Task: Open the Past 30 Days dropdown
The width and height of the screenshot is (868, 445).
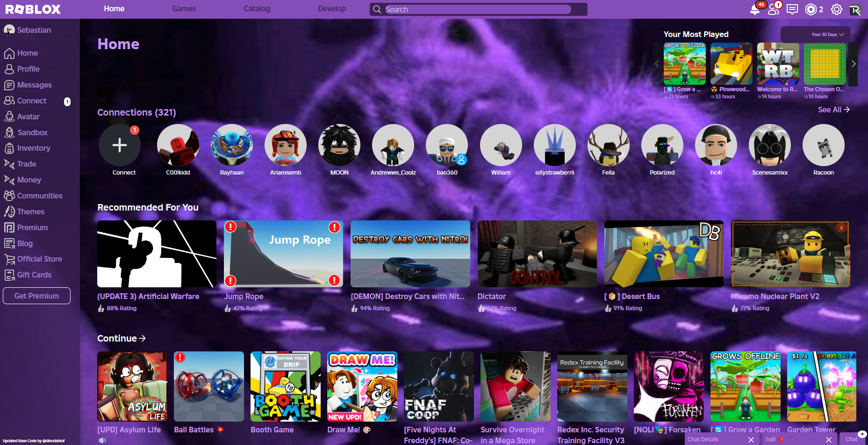Action: tap(816, 35)
